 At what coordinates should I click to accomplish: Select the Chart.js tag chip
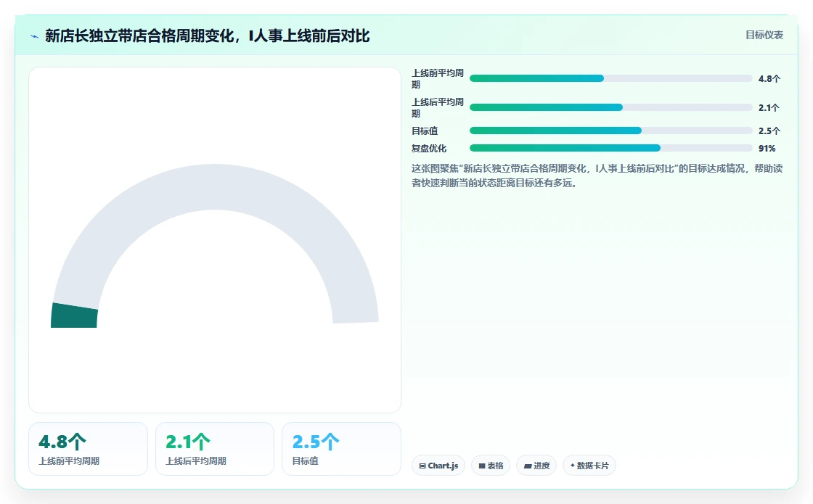[438, 465]
